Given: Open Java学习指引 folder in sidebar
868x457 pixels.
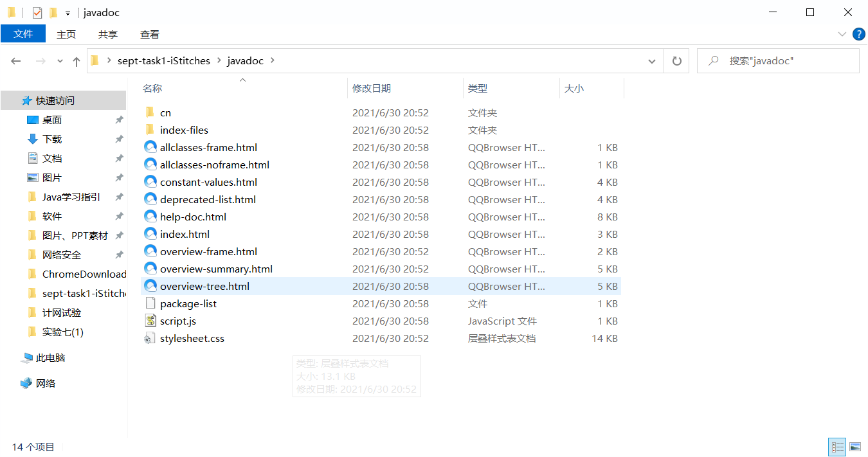Looking at the screenshot, I should (71, 197).
